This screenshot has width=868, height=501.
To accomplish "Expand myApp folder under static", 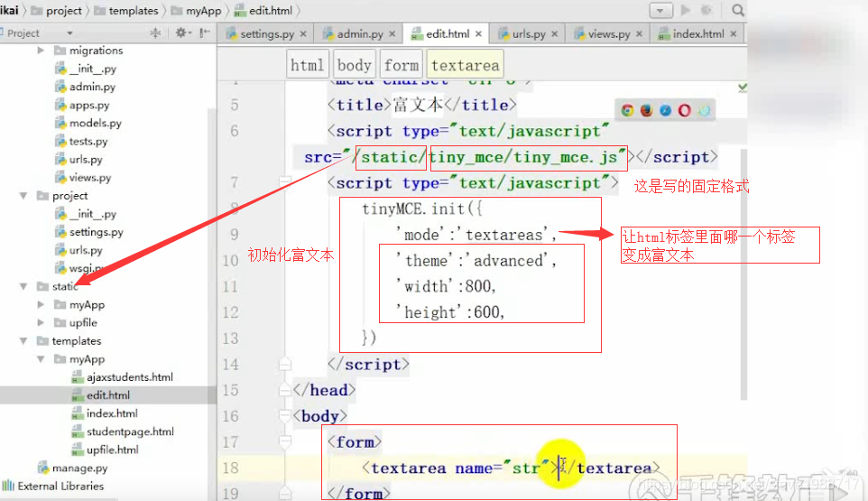I will (x=41, y=304).
